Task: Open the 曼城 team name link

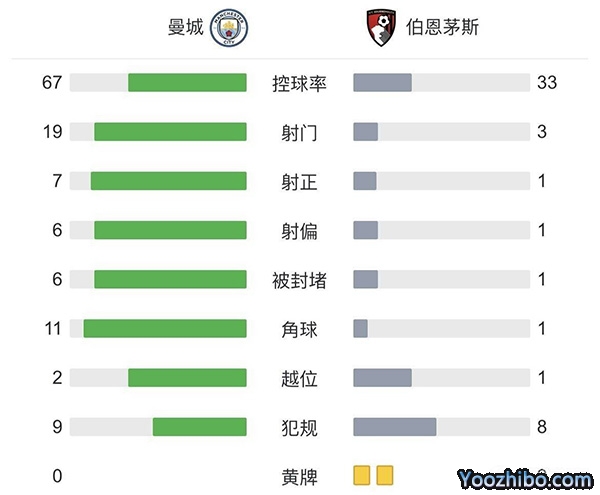Action: [x=185, y=27]
